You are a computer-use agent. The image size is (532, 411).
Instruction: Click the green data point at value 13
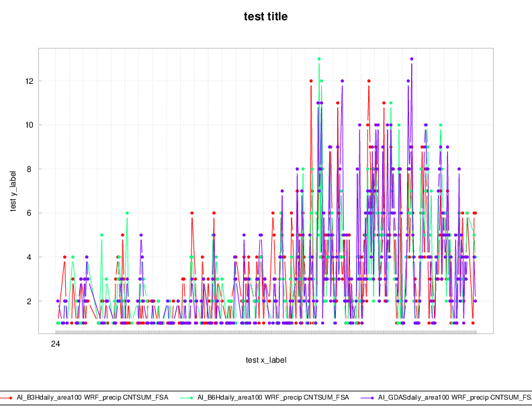tap(319, 59)
